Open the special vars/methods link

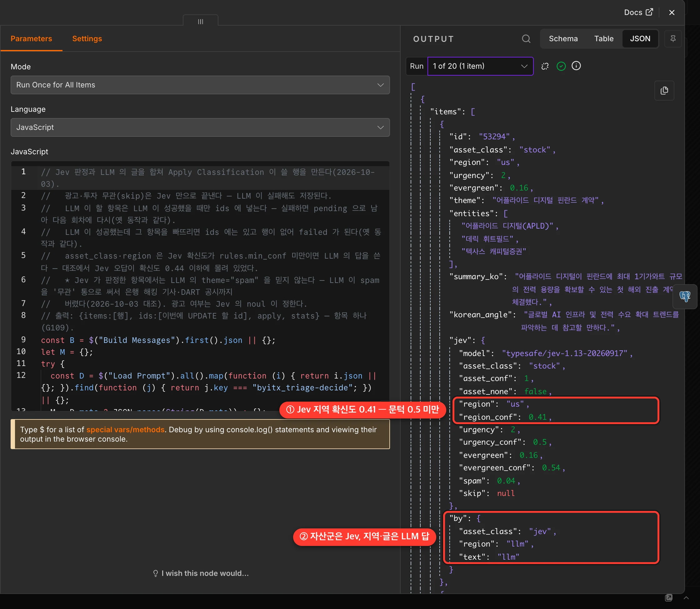(125, 429)
